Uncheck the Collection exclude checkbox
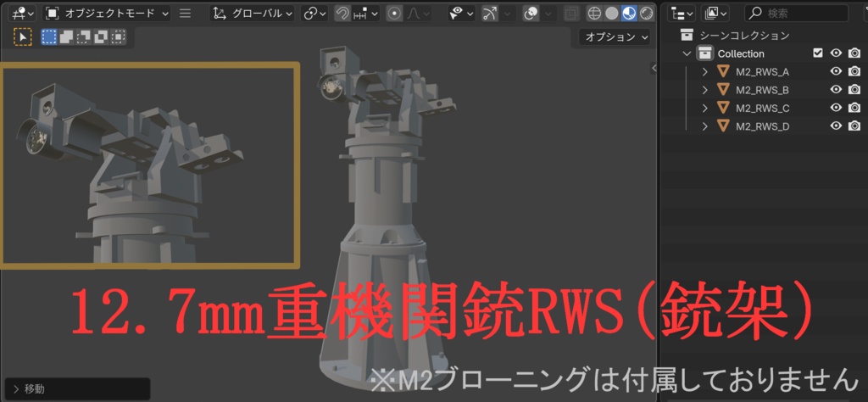The height and width of the screenshot is (402, 868). [x=818, y=53]
